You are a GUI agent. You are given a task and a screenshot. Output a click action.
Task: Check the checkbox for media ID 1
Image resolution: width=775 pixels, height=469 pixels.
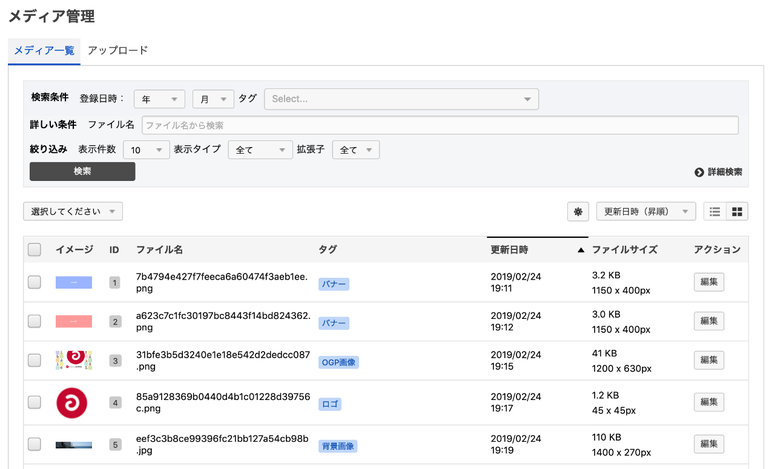(35, 283)
